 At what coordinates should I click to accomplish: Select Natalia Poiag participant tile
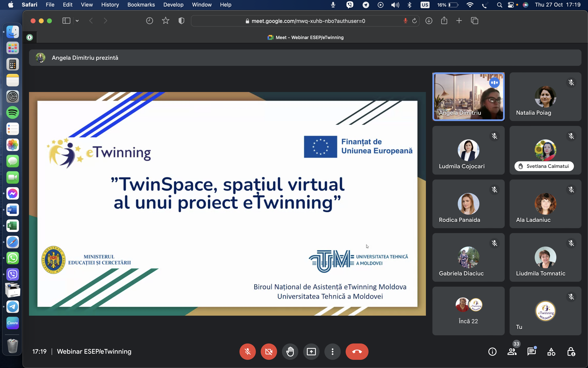[545, 97]
